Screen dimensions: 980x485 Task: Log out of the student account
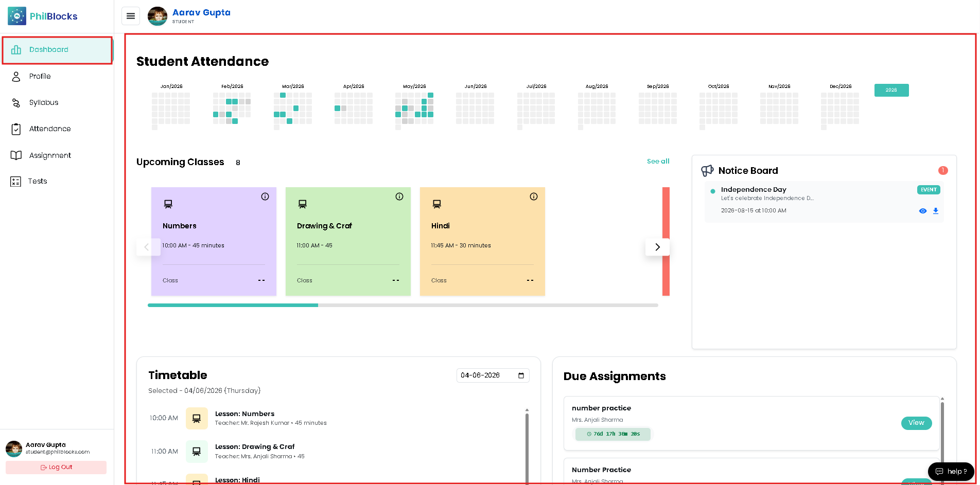[56, 468]
